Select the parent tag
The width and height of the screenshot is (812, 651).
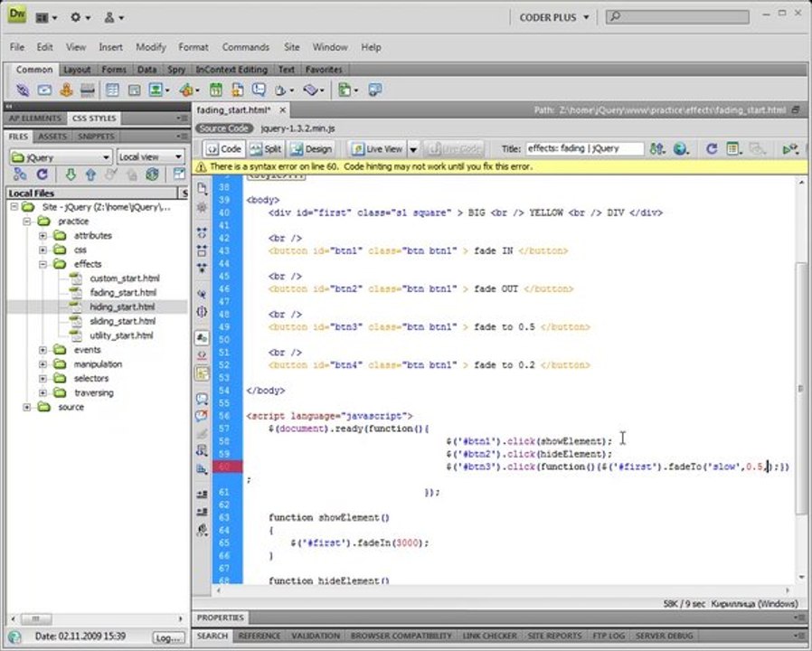(x=202, y=294)
